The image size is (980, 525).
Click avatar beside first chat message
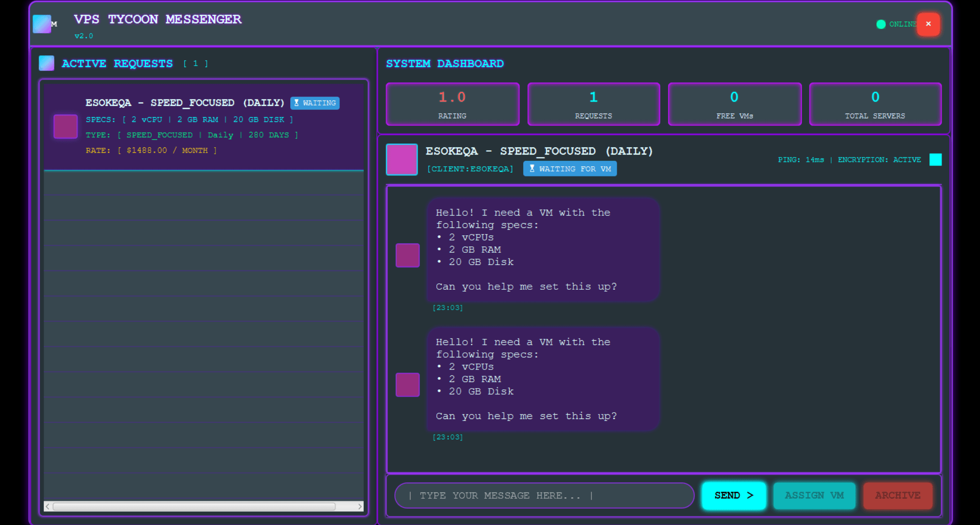[408, 255]
